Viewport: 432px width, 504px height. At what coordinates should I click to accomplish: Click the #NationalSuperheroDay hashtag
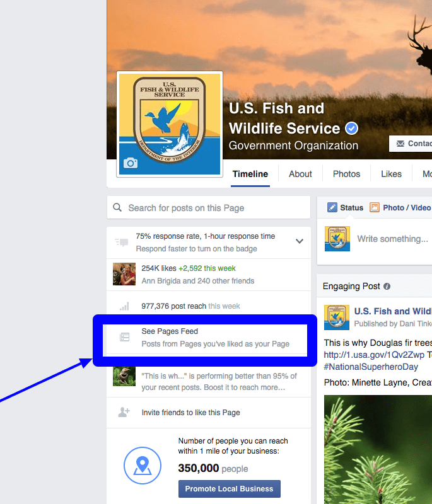(371, 367)
